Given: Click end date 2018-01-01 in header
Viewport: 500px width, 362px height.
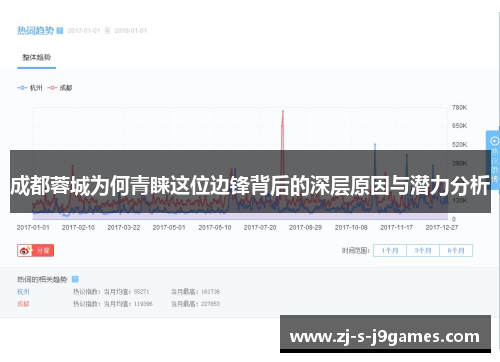Looking at the screenshot, I should pos(131,31).
